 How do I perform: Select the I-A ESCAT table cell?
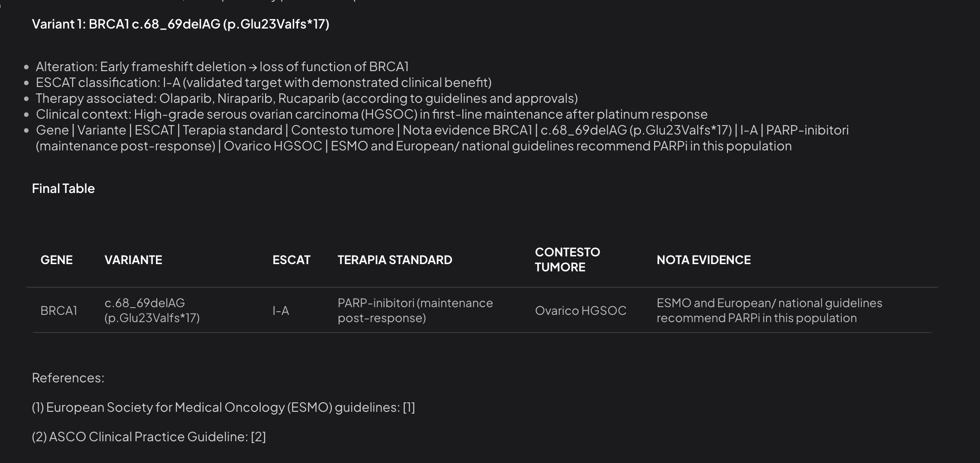click(281, 310)
